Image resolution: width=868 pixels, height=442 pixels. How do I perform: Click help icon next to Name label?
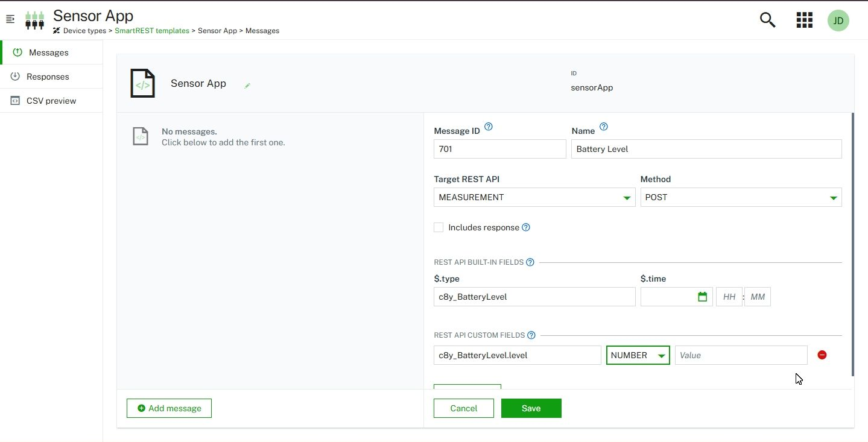[604, 127]
